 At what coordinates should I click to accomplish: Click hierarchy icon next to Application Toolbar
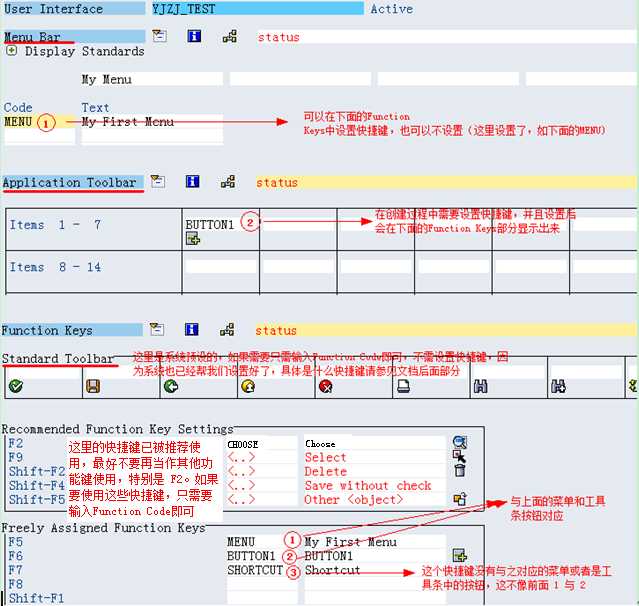229,182
